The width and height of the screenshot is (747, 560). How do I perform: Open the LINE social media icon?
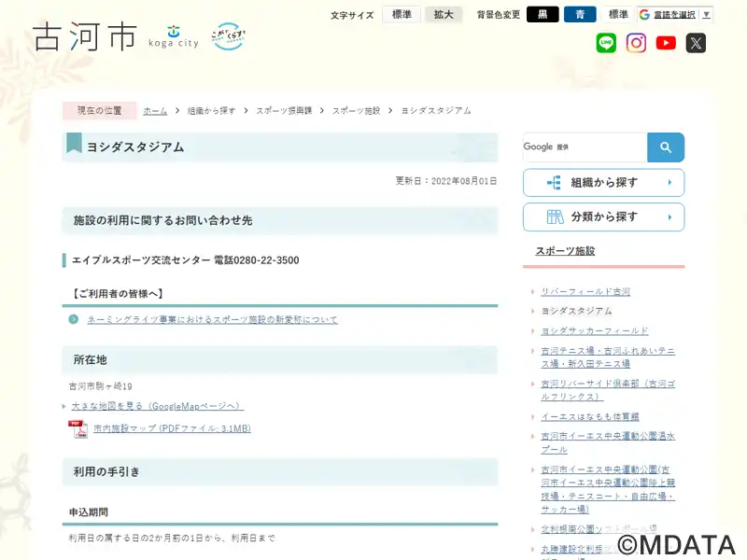point(606,43)
